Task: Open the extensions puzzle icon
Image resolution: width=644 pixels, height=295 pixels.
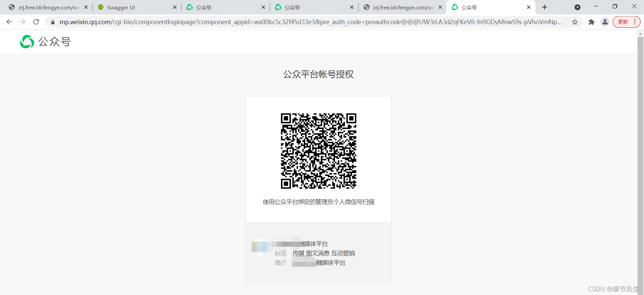Action: (591, 22)
